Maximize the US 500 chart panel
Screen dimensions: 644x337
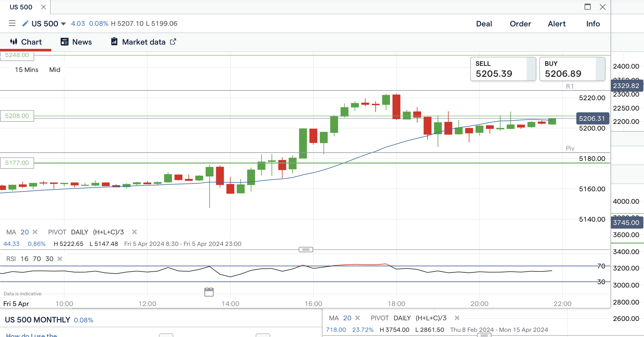pyautogui.click(x=588, y=7)
